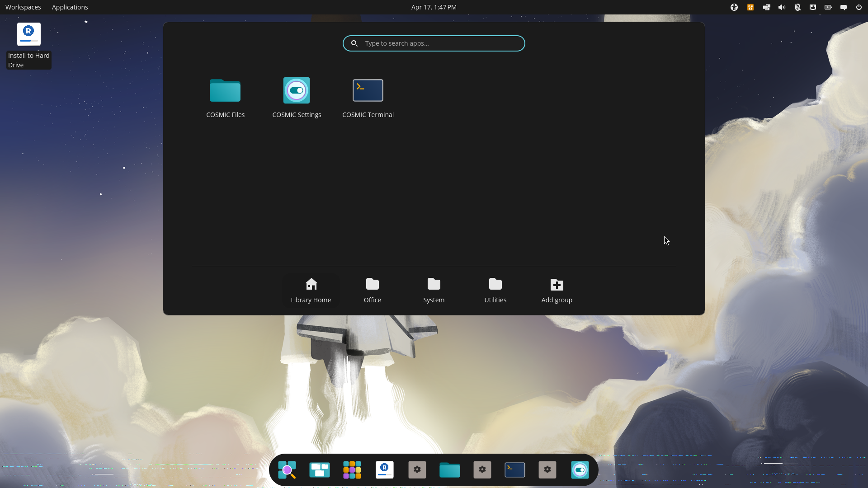Open the window tiling applet in the top panel

[766, 7]
